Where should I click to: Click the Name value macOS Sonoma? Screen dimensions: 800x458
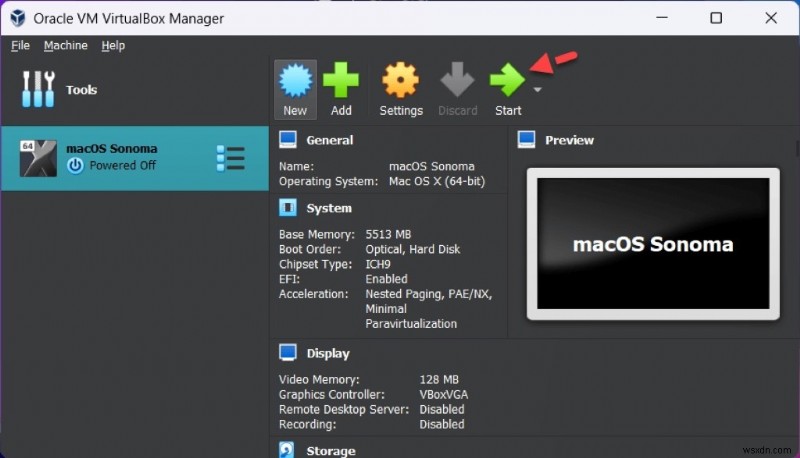pos(432,166)
